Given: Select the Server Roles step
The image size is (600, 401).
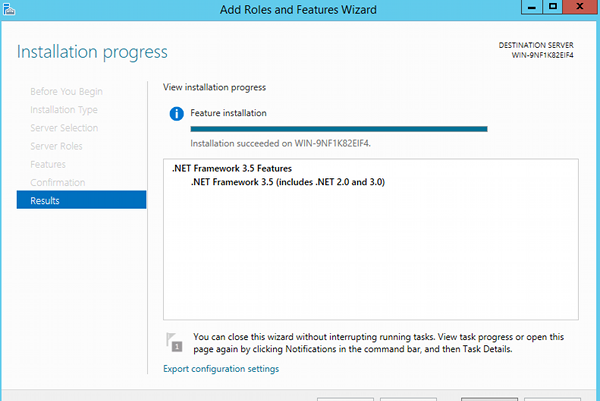Looking at the screenshot, I should 56,146.
